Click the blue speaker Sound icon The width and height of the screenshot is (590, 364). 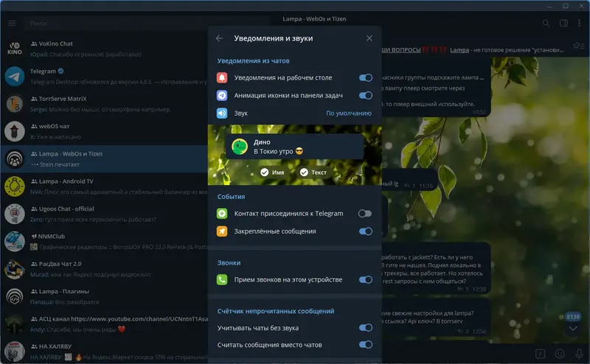click(222, 113)
